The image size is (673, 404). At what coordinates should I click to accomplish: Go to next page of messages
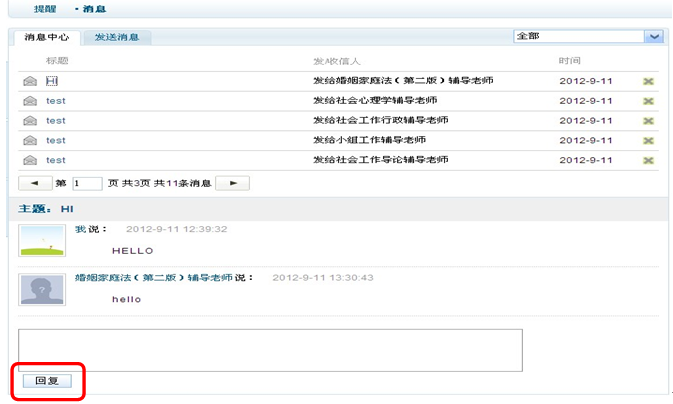coord(233,183)
